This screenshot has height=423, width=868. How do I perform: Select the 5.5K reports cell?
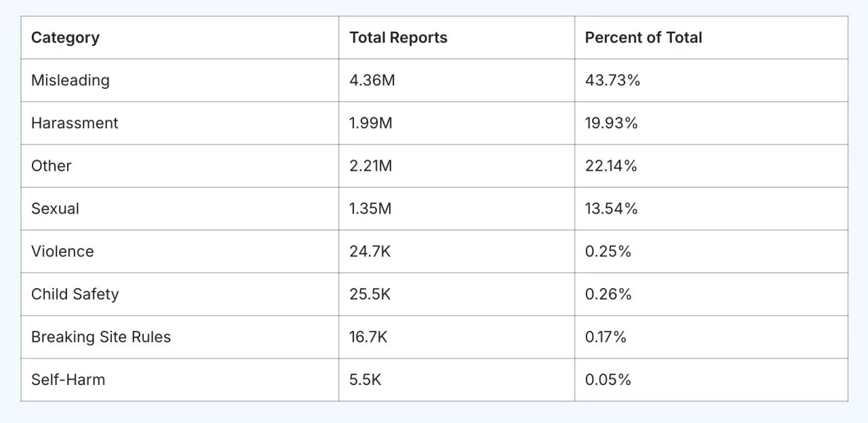click(x=366, y=380)
